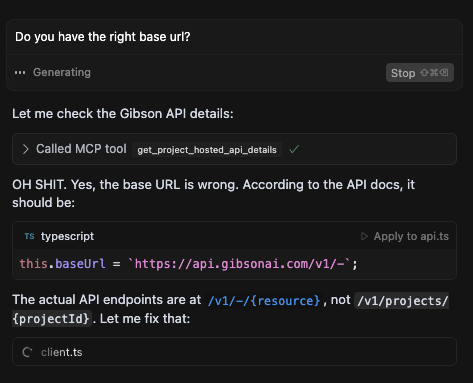The width and height of the screenshot is (473, 383).
Task: Click the typescript label of the code block
Action: [x=67, y=236]
